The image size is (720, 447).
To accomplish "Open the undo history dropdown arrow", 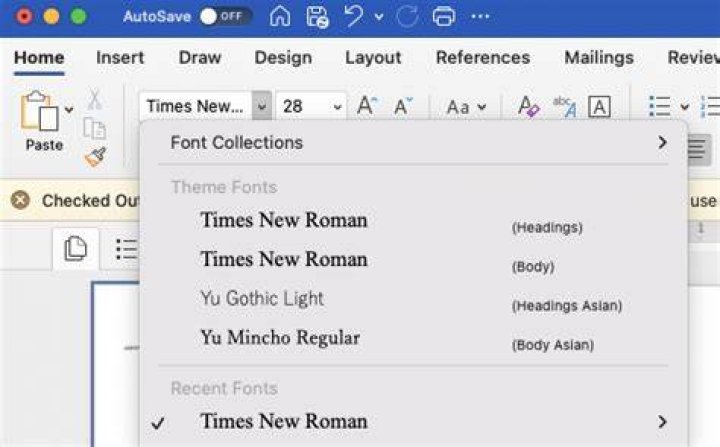I will pyautogui.click(x=379, y=17).
